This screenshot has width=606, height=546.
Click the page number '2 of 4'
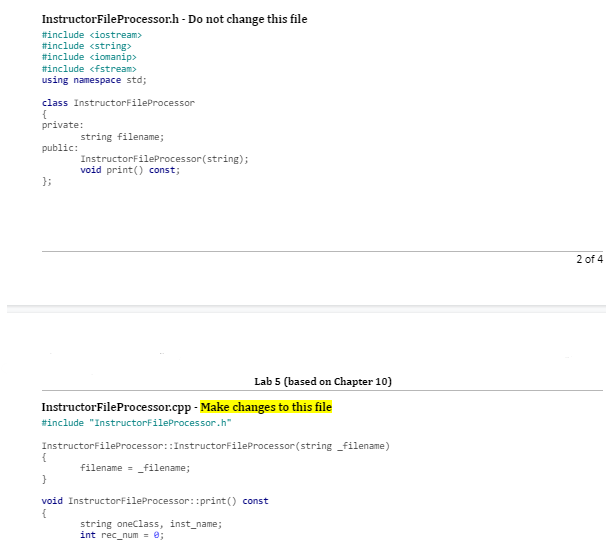coord(589,259)
